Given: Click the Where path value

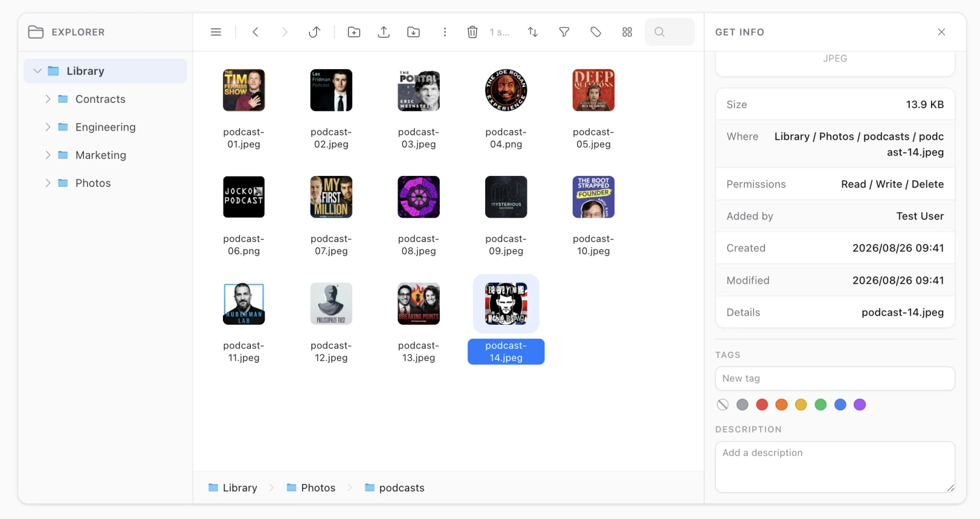Looking at the screenshot, I should [x=859, y=145].
